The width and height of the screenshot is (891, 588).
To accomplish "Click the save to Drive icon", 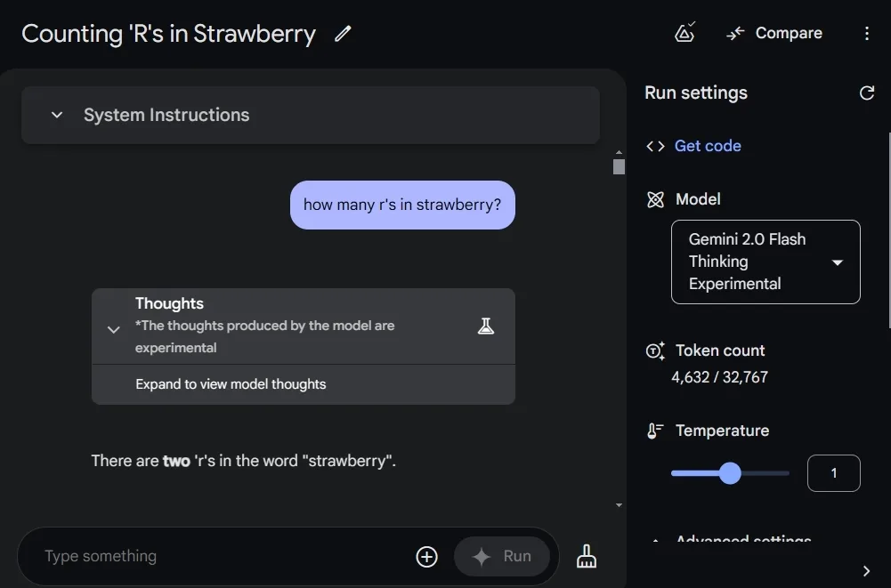I will (684, 32).
